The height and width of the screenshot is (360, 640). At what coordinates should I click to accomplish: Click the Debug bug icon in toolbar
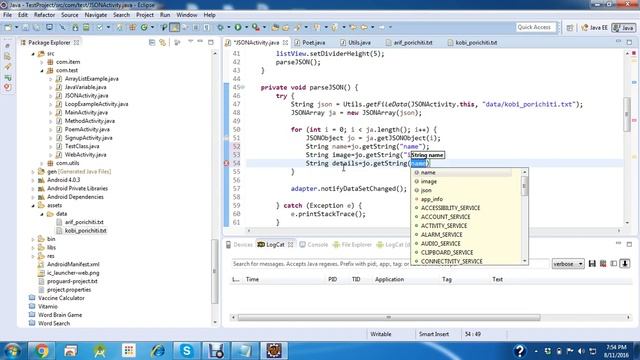tap(220, 27)
